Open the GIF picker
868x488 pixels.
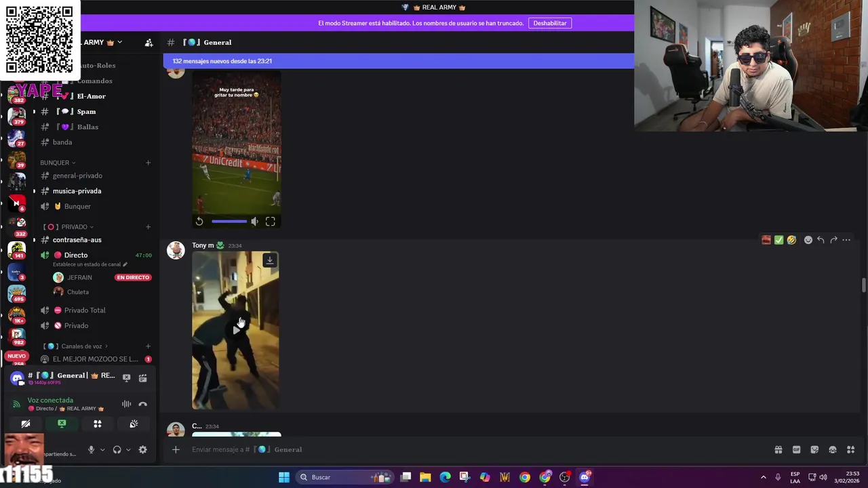[x=796, y=449]
